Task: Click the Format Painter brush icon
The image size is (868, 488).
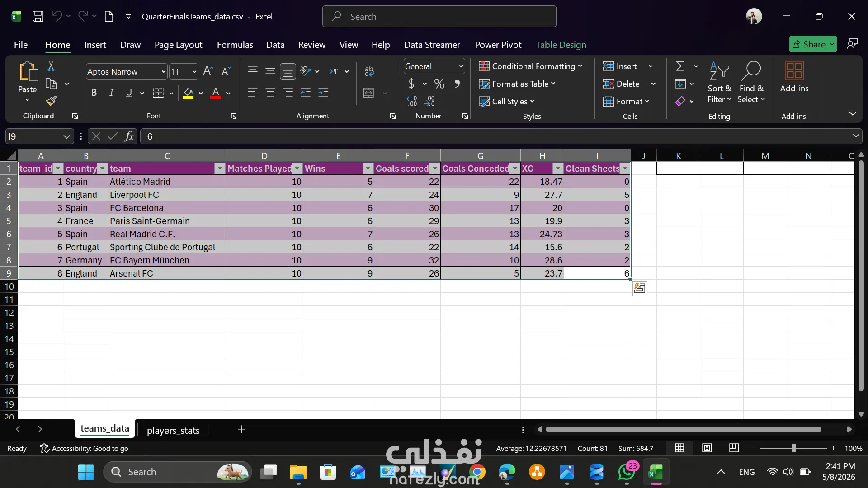Action: pos(51,101)
